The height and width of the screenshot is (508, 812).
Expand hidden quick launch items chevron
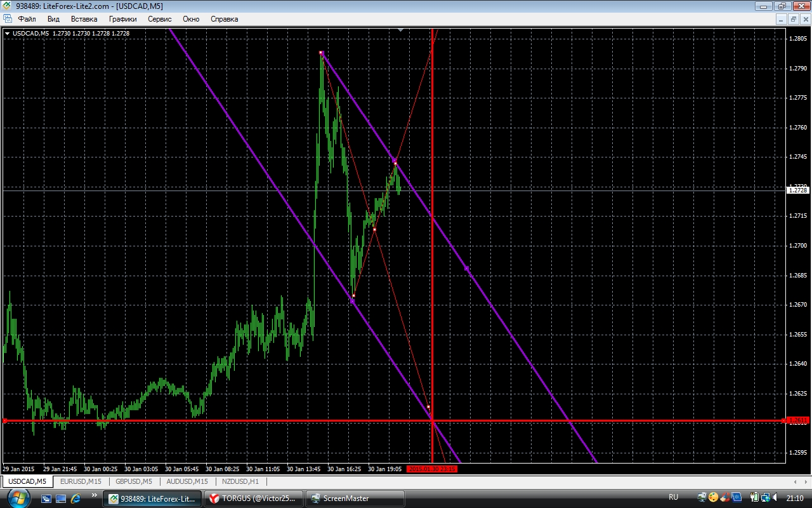[x=94, y=495]
